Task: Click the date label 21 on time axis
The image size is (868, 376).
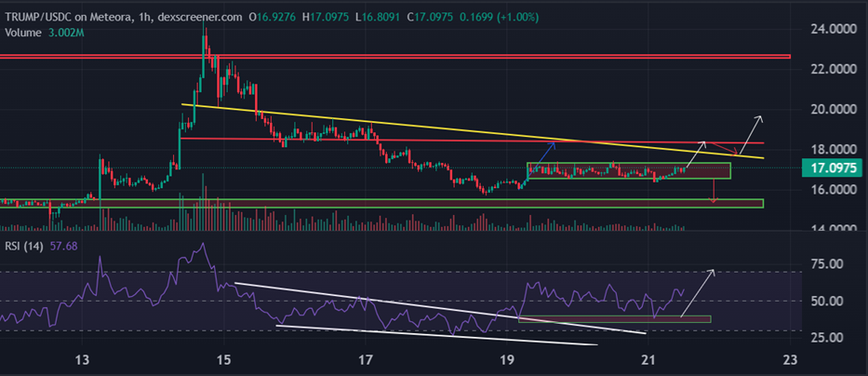Action: pyautogui.click(x=648, y=361)
